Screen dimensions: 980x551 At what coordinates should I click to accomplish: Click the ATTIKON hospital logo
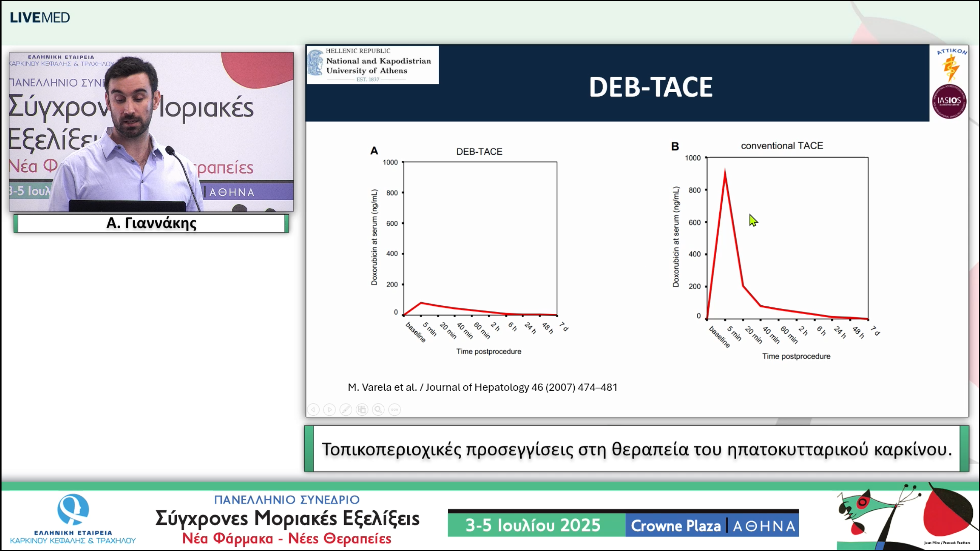coord(952,65)
